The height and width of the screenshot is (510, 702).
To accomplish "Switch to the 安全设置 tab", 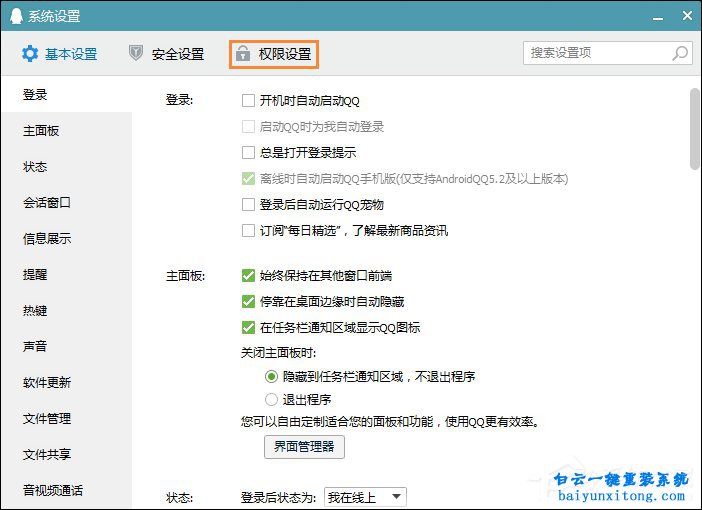I will click(x=166, y=54).
